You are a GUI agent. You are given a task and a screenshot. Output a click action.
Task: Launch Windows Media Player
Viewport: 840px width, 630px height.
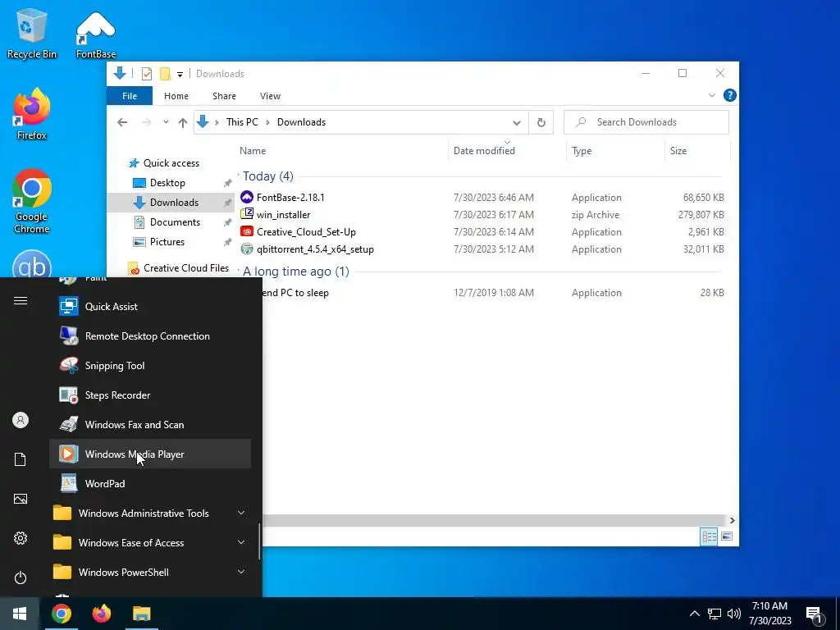(x=150, y=454)
